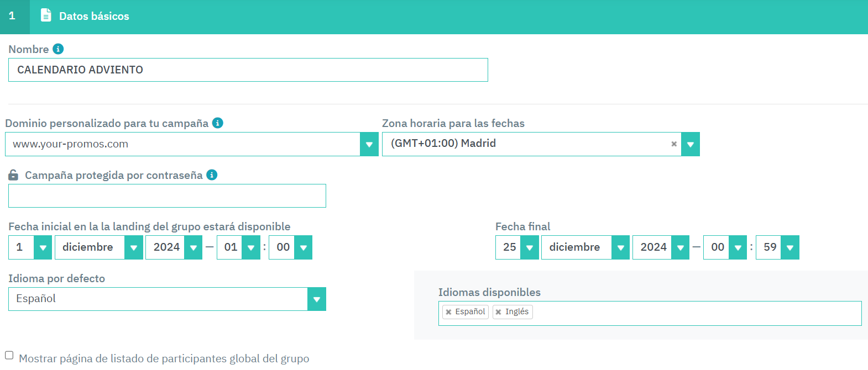
Task: Click info icon next to Campaña protegida
Action: pos(212,175)
